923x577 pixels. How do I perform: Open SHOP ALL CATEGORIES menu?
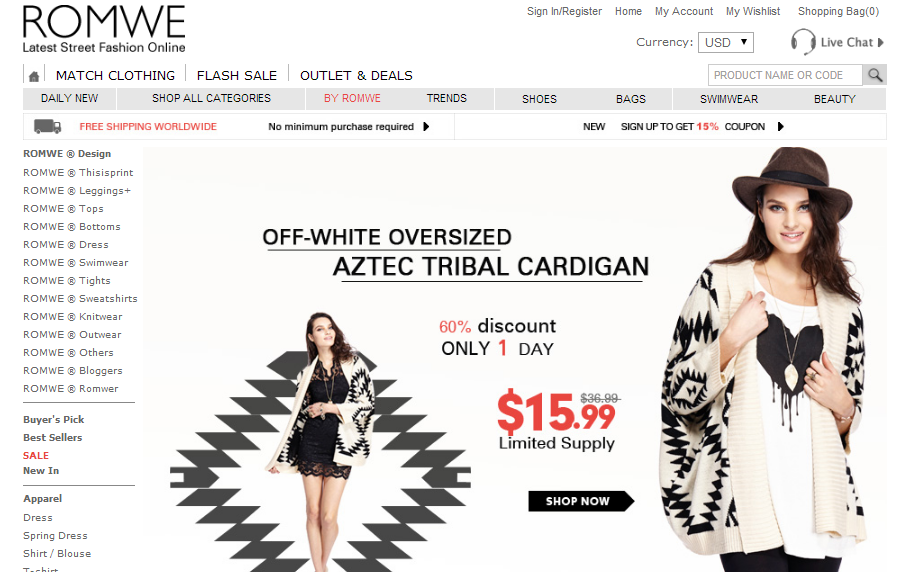(x=211, y=98)
